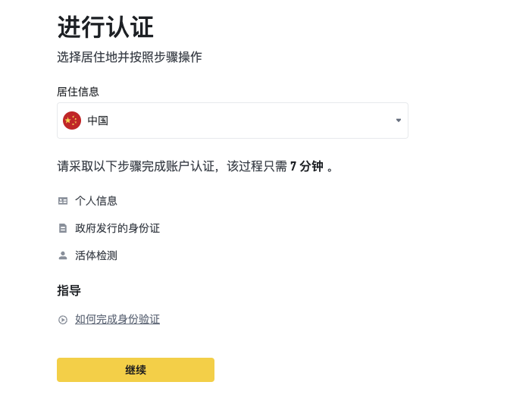532x407 pixels.
Task: Click the 个人信息 step label
Action: 96,201
